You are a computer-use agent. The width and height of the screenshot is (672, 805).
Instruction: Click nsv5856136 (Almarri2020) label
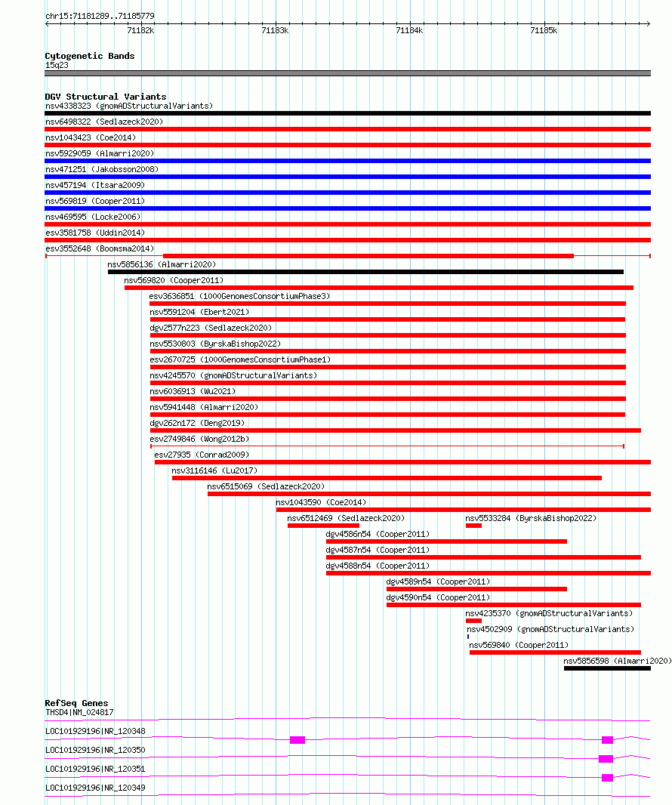162,265
